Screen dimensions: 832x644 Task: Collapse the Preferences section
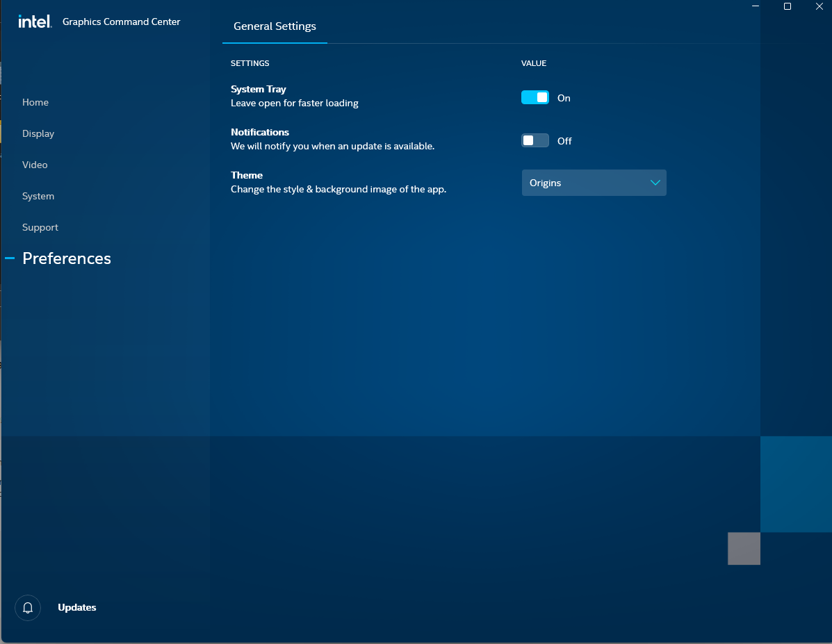10,258
